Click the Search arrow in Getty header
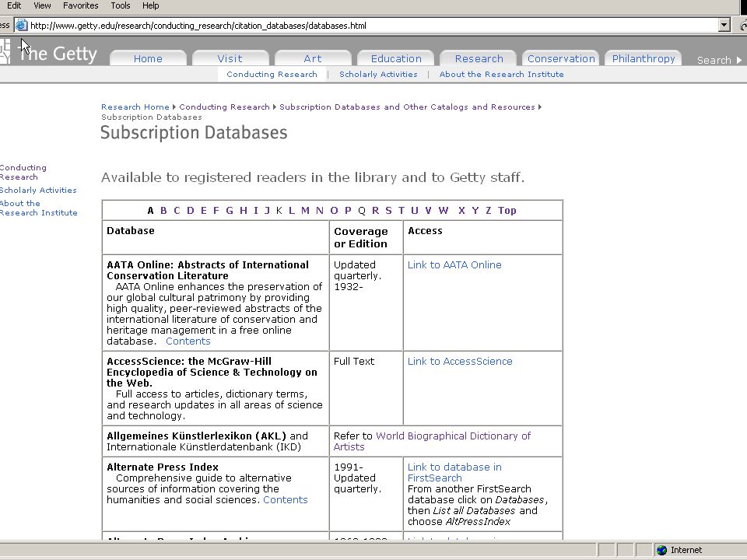 [x=739, y=60]
